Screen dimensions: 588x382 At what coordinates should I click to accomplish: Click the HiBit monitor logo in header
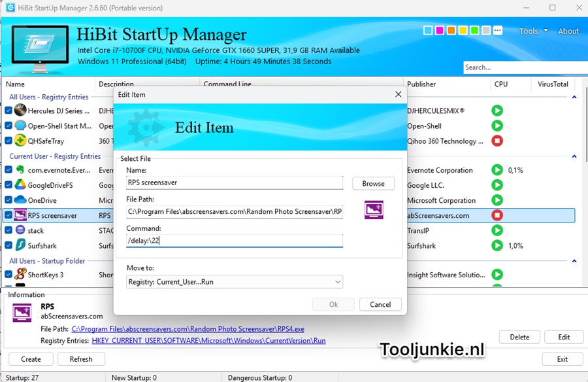point(40,49)
